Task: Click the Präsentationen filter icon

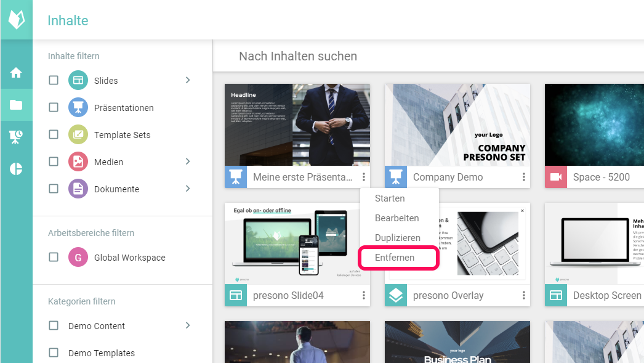Action: pyautogui.click(x=78, y=107)
